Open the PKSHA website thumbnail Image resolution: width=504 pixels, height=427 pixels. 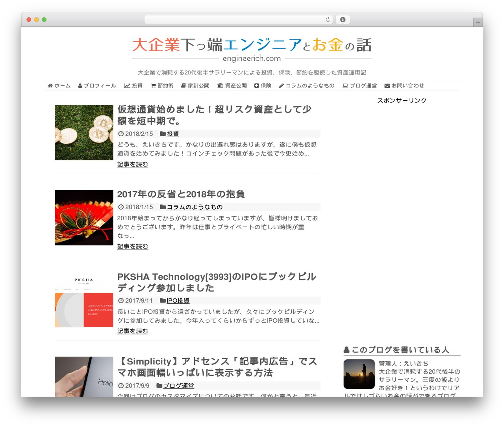coord(84,299)
